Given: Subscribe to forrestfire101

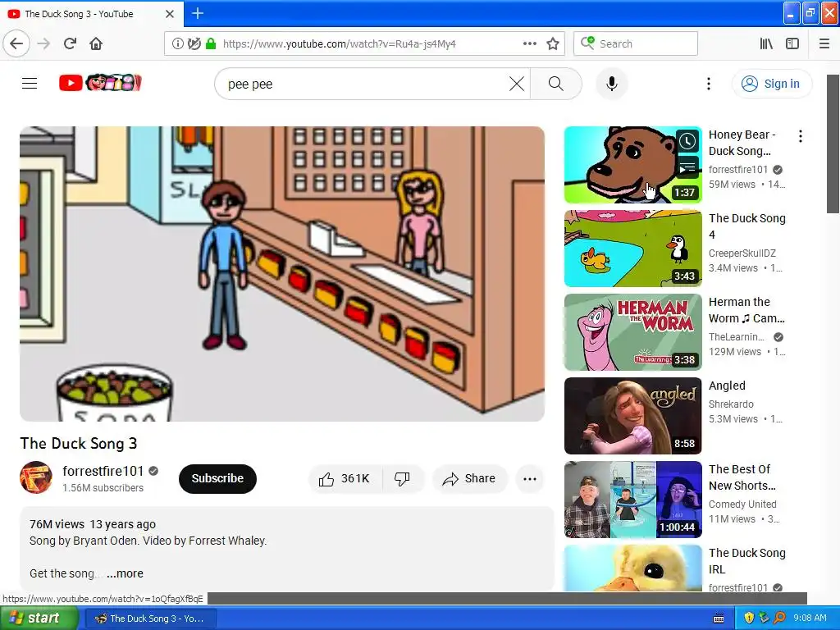Looking at the screenshot, I should [217, 478].
